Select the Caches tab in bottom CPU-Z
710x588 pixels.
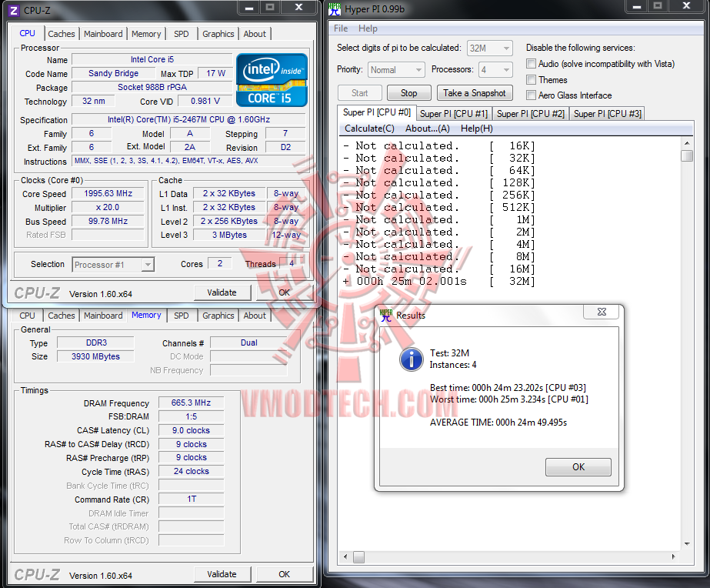tap(62, 316)
